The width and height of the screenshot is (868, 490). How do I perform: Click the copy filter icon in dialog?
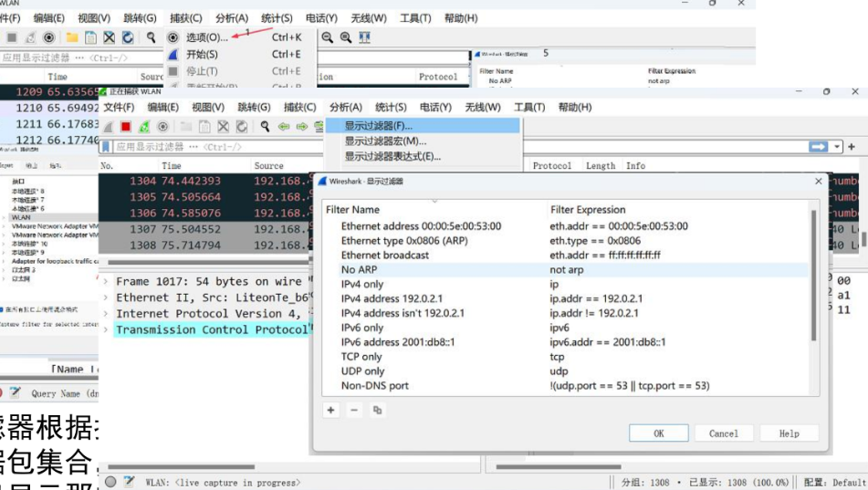[x=377, y=411]
